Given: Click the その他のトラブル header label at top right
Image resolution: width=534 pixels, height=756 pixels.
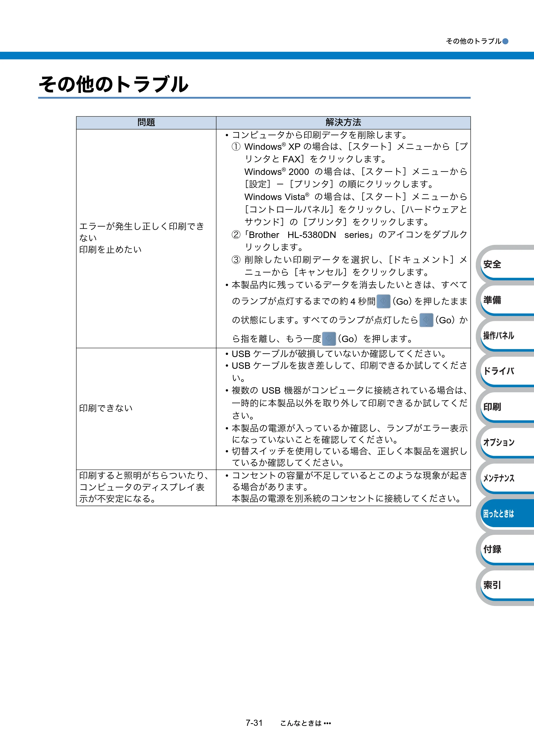Looking at the screenshot, I should pos(473,41).
